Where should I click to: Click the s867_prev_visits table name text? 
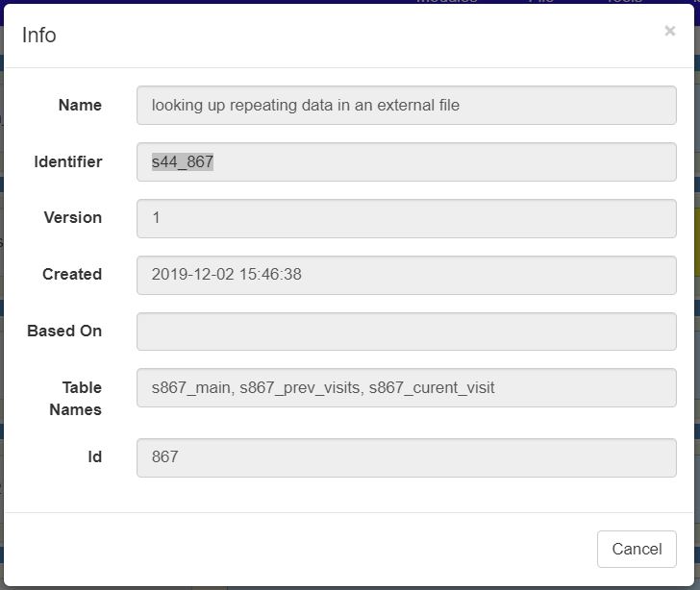[299, 388]
